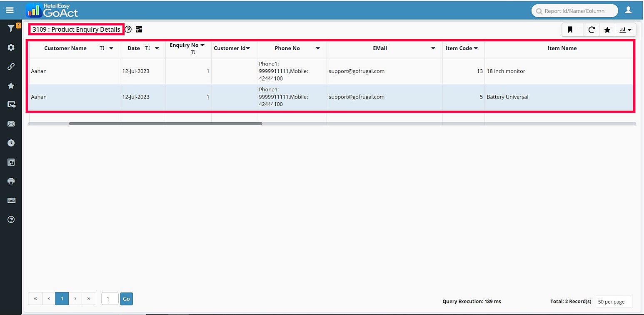644x315 pixels.
Task: Click the Item Name column header
Action: tap(562, 48)
